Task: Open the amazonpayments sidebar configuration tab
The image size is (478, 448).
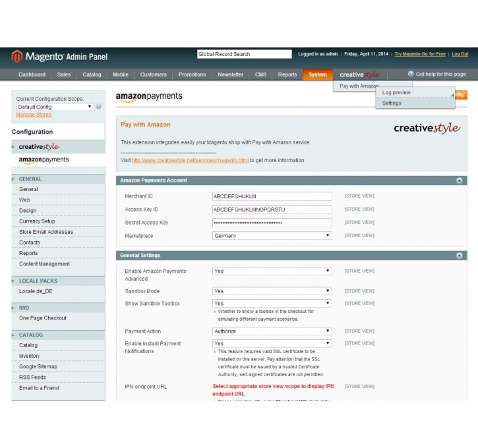Action: (58, 160)
